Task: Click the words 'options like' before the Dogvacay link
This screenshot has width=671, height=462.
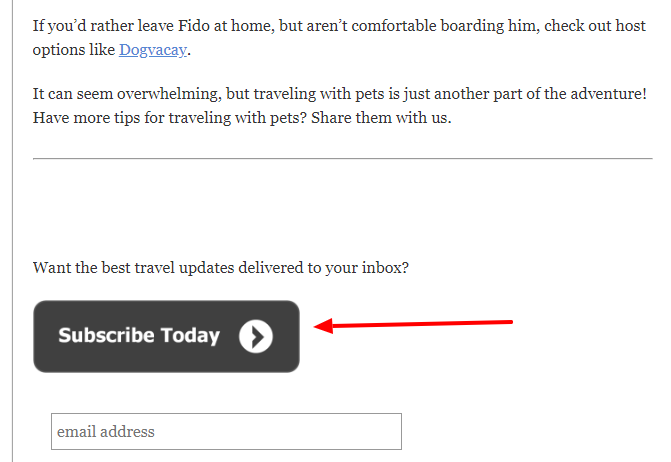Action: click(74, 50)
